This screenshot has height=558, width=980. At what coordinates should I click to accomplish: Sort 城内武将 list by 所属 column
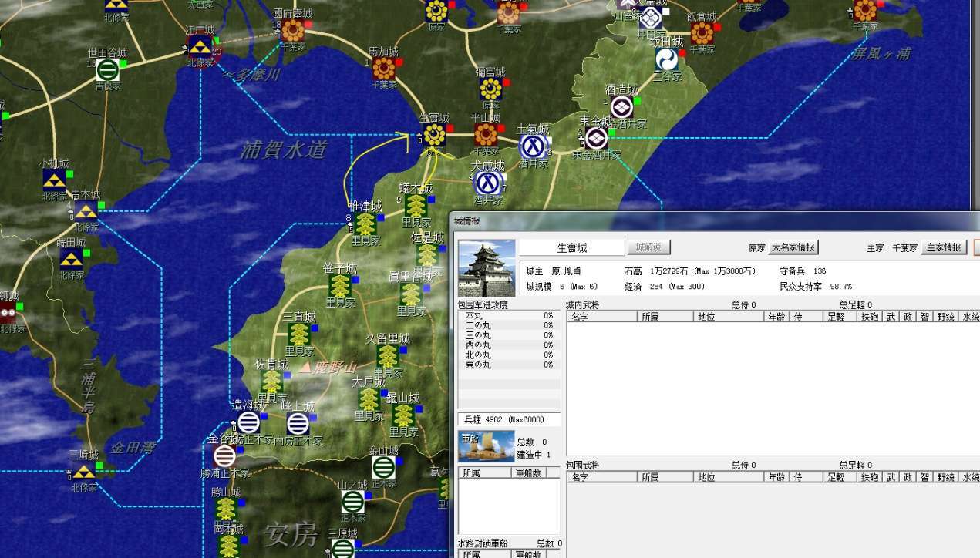[665, 317]
